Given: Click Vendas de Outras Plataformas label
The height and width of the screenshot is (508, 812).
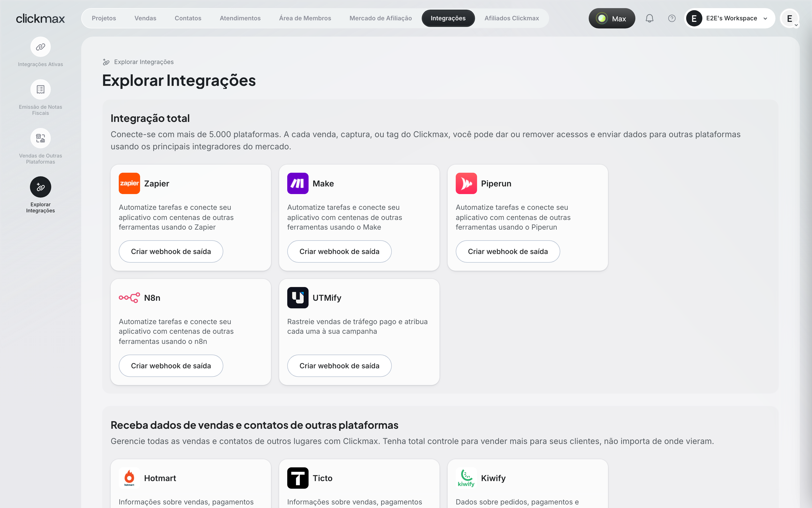Looking at the screenshot, I should pos(41,158).
